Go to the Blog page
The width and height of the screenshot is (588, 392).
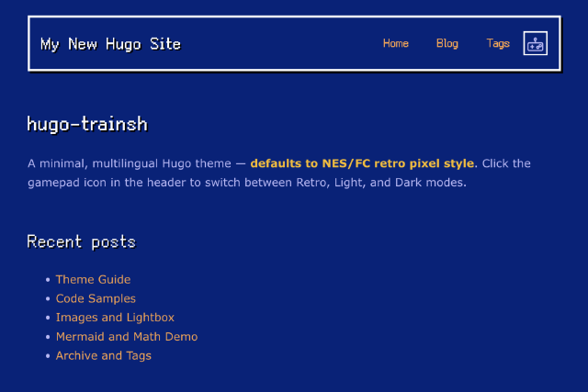(447, 43)
